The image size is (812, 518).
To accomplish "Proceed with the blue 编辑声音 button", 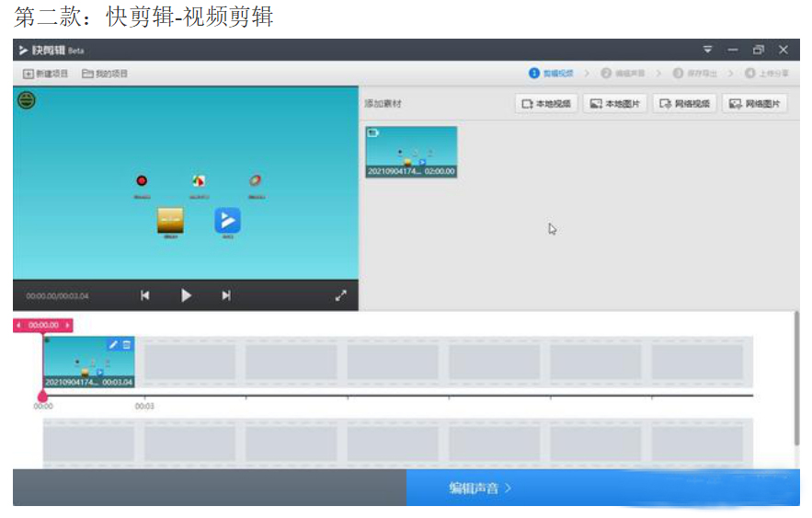I will click(602, 488).
